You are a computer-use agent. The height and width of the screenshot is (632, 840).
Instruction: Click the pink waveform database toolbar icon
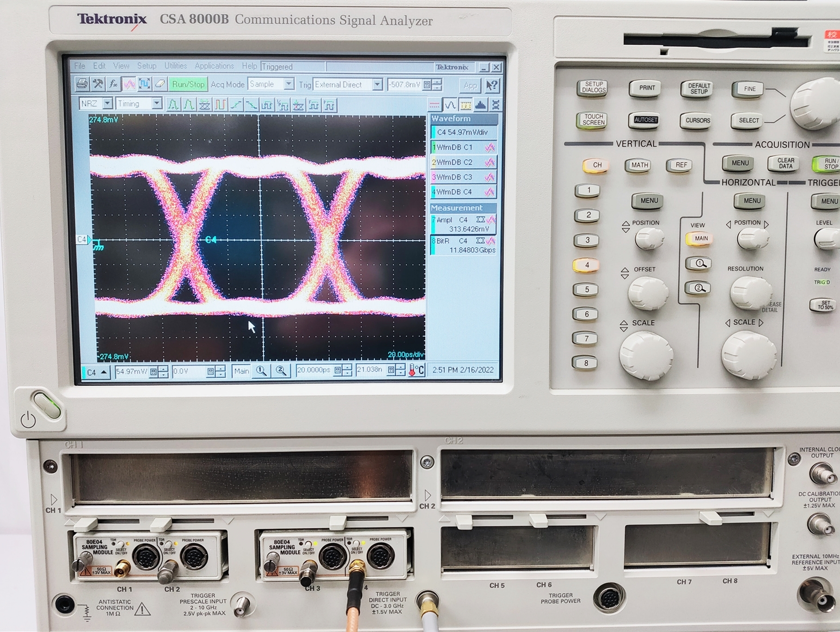pos(129,84)
